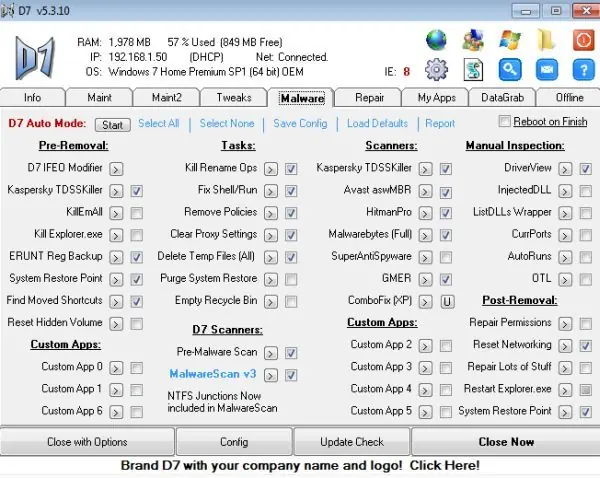Click the globe internet icon

pyautogui.click(x=436, y=40)
